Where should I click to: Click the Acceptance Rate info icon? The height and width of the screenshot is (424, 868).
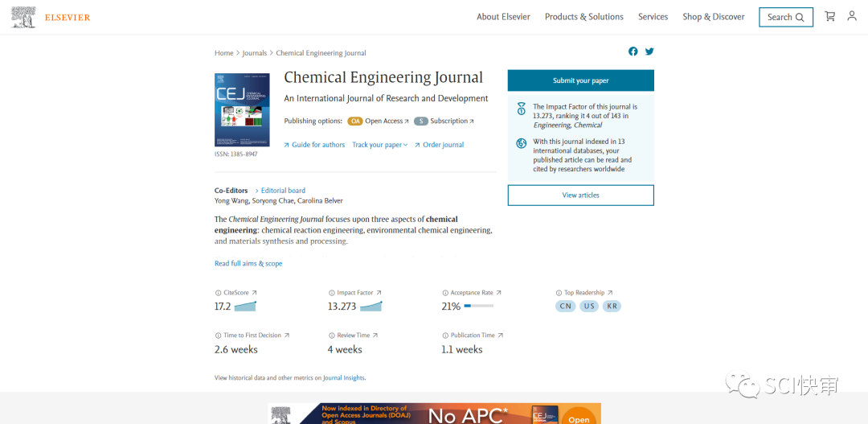coord(445,293)
